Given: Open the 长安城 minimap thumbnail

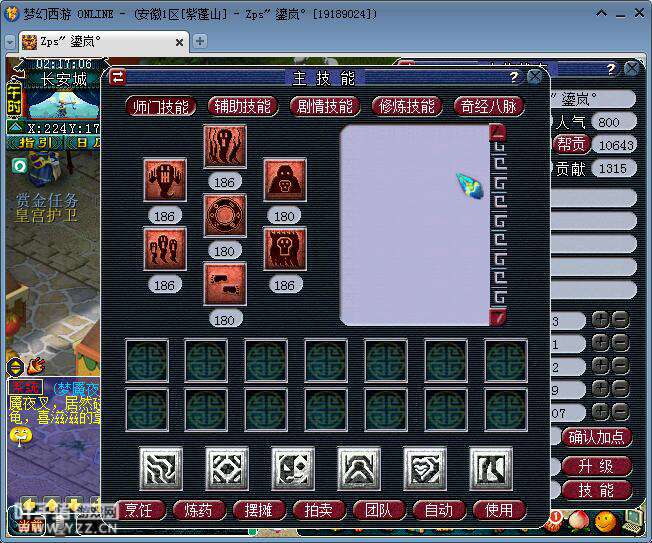Looking at the screenshot, I should 63,103.
